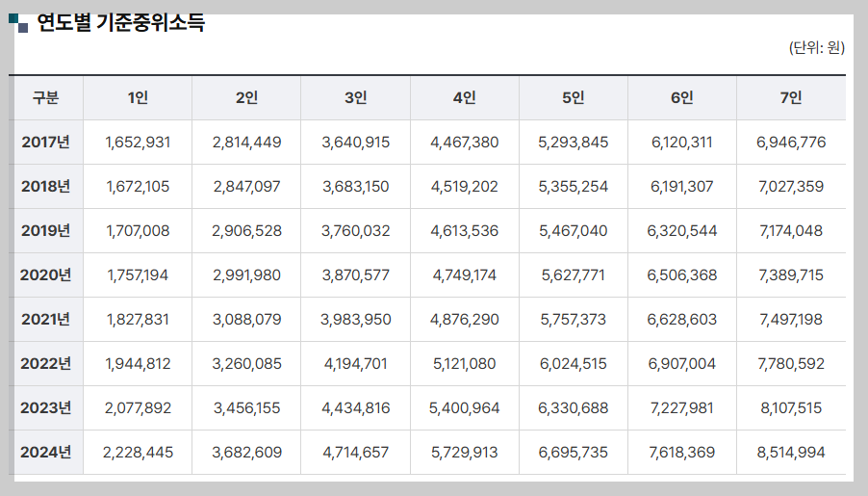
Task: Click the 2023년 row label
Action: tap(45, 408)
